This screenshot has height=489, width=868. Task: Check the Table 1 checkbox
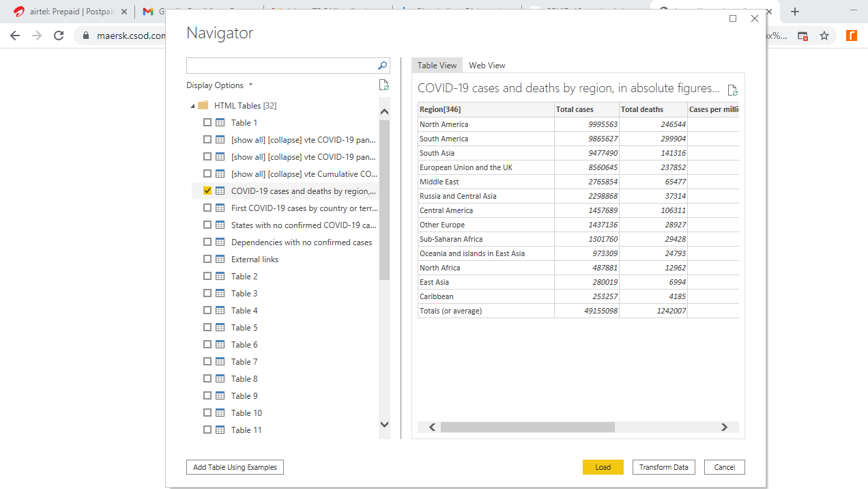[x=207, y=123]
